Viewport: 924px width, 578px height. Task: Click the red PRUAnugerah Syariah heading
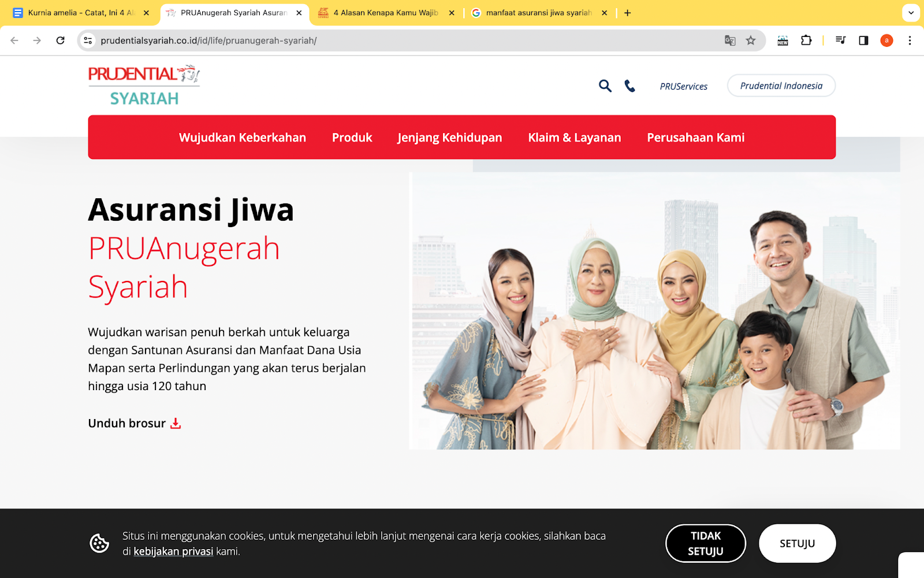184,267
